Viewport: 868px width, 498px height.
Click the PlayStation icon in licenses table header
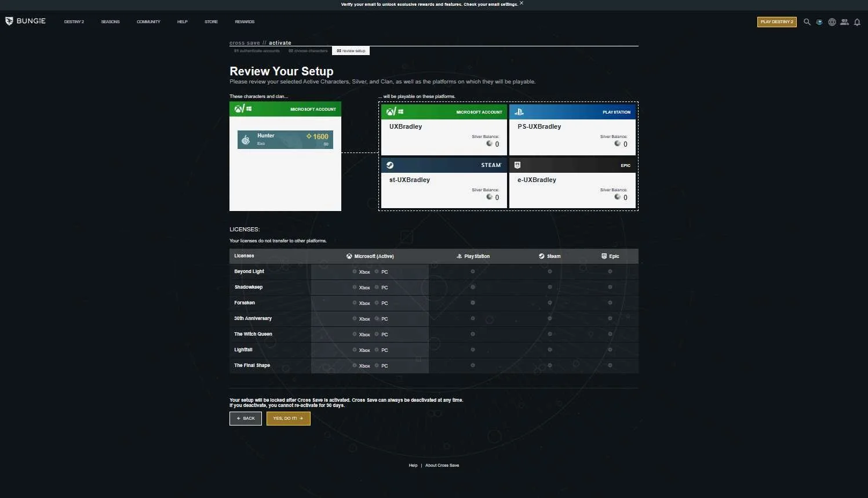pos(459,256)
